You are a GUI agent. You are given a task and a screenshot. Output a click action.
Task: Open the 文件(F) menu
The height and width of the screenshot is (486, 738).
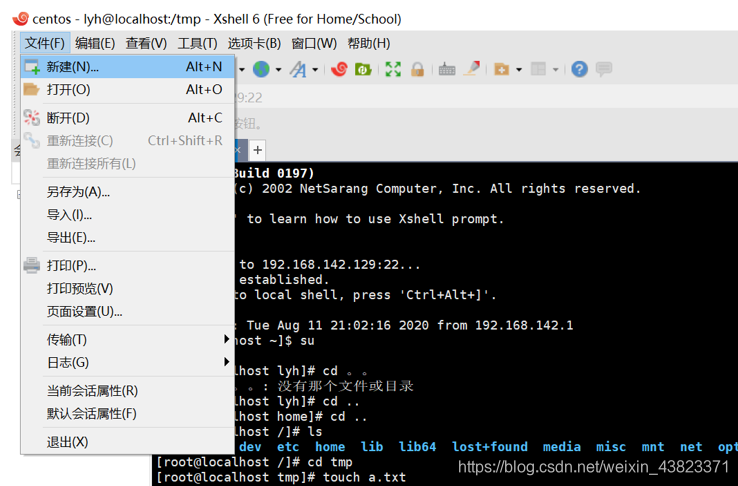pos(45,43)
